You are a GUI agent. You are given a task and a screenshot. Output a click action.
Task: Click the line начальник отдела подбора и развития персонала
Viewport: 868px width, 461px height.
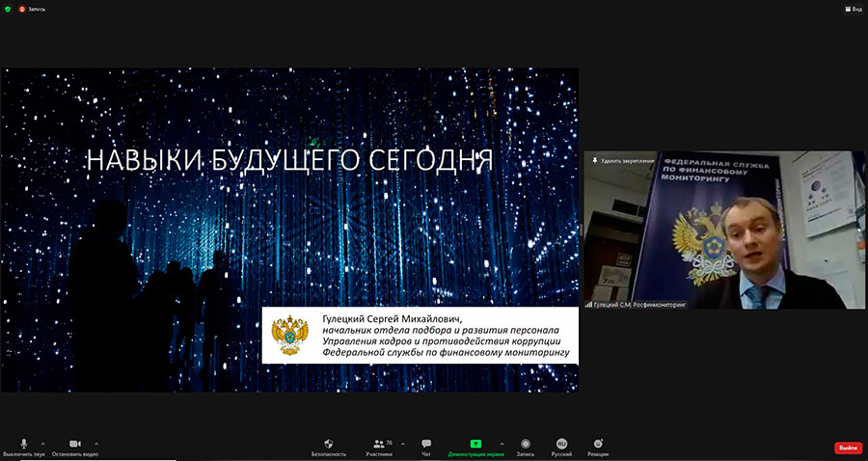point(441,330)
